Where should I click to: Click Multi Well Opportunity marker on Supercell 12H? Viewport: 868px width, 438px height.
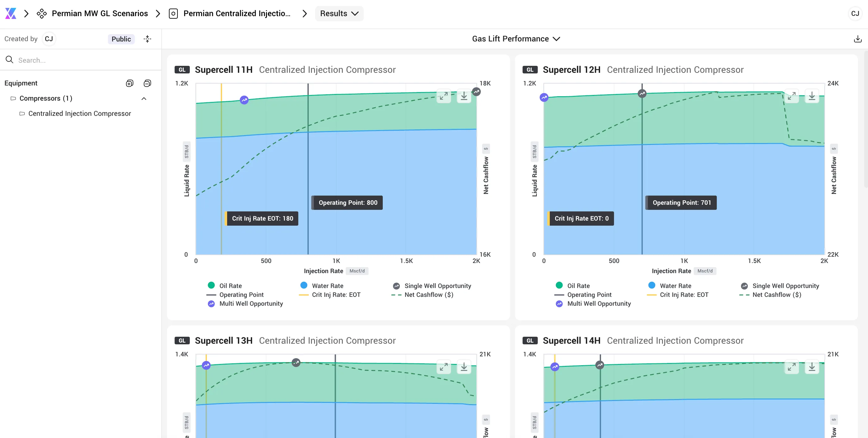point(544,98)
